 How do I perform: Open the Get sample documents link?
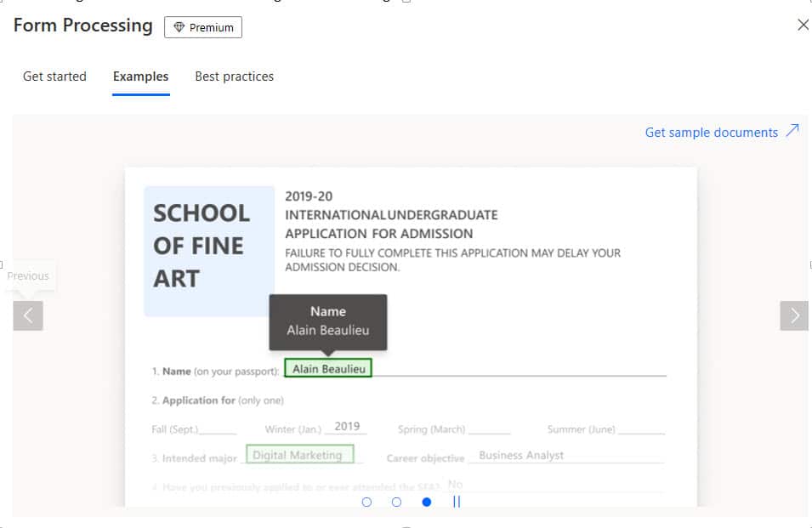(x=711, y=133)
